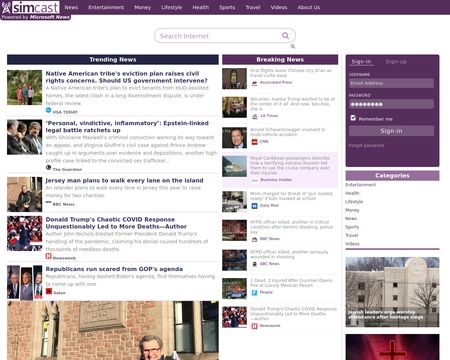This screenshot has height=360, width=450.
Task: Open Mom charged for 'gun loaded' threat story
Action: click(292, 196)
